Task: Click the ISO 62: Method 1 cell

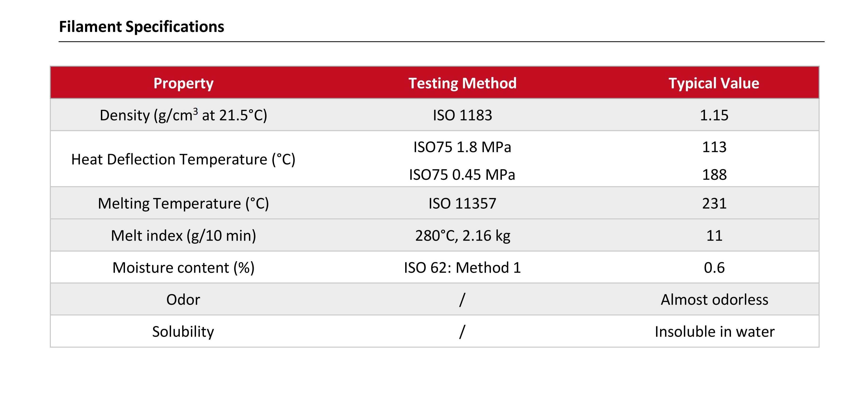Action: tap(462, 268)
